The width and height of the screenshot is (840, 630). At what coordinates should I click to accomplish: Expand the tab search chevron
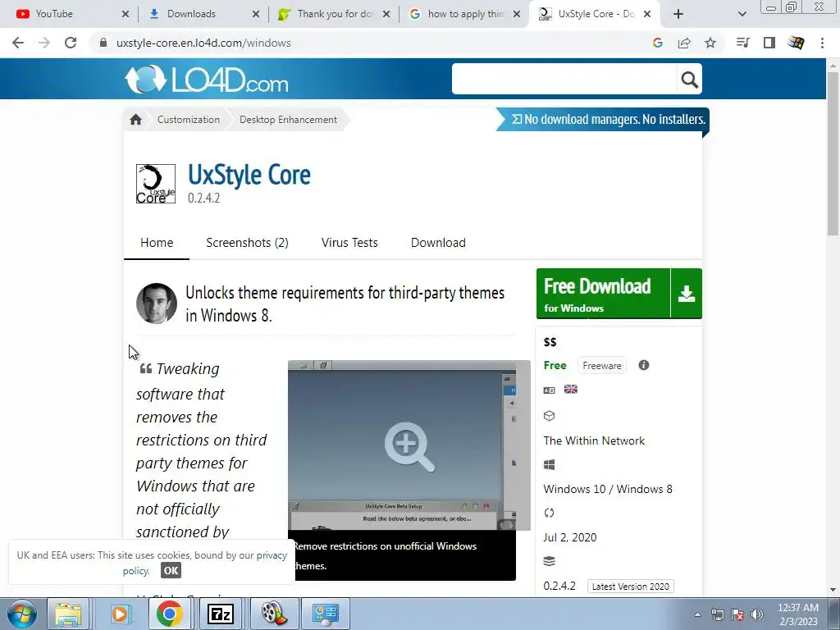coord(742,14)
